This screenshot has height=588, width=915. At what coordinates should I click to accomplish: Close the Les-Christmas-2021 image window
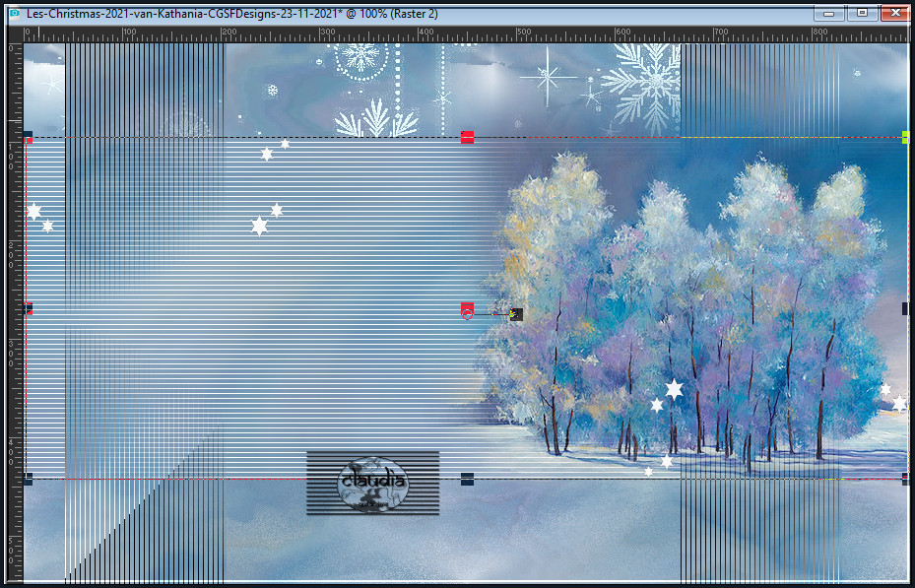[895, 13]
